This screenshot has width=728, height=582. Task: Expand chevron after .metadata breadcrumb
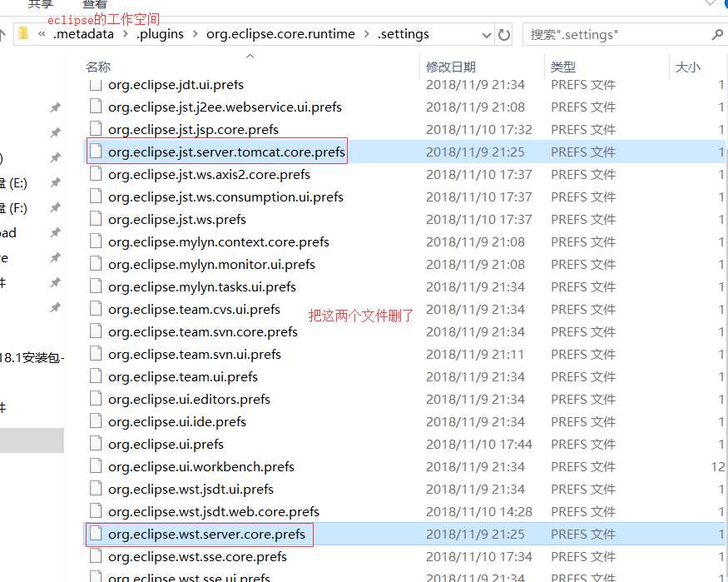pyautogui.click(x=126, y=34)
